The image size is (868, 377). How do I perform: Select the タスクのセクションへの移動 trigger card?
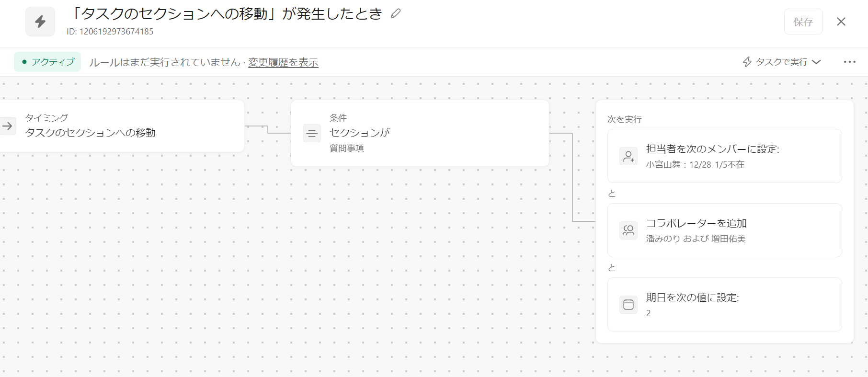click(122, 126)
